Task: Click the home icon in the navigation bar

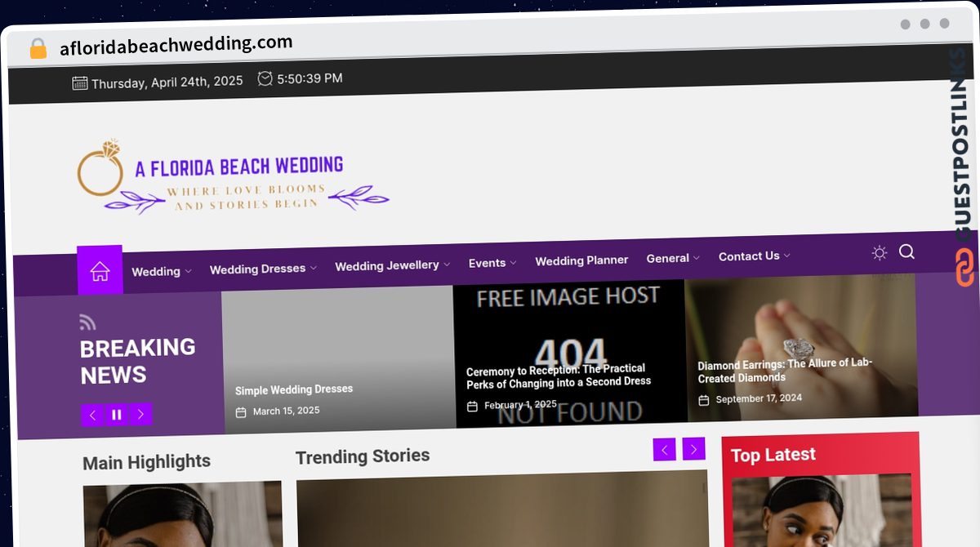Action: 100,269
